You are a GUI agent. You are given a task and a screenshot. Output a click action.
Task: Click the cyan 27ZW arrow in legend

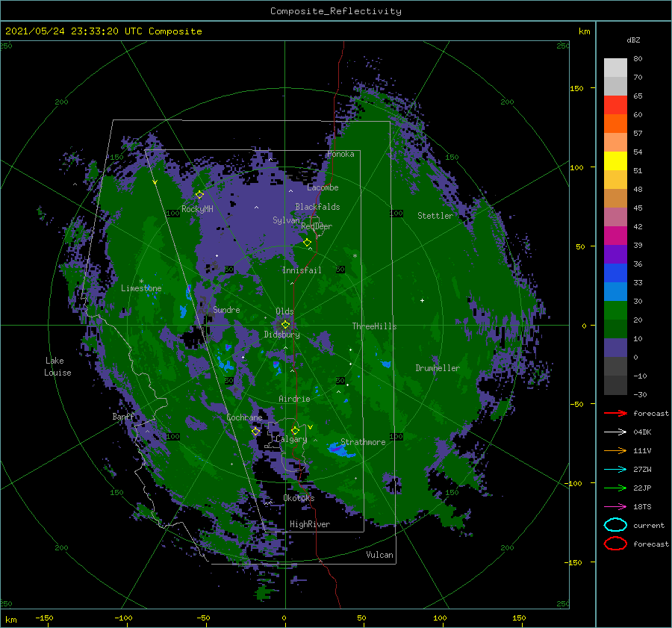coord(615,470)
